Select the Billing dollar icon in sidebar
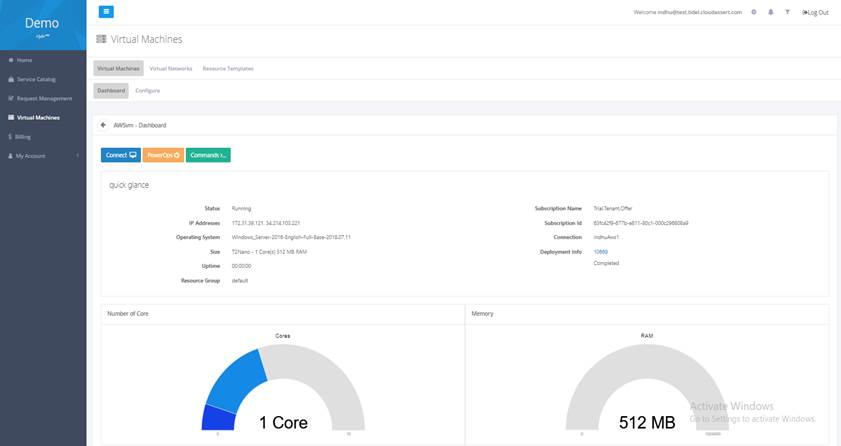Screen dimensions: 841x446 pyautogui.click(x=10, y=136)
